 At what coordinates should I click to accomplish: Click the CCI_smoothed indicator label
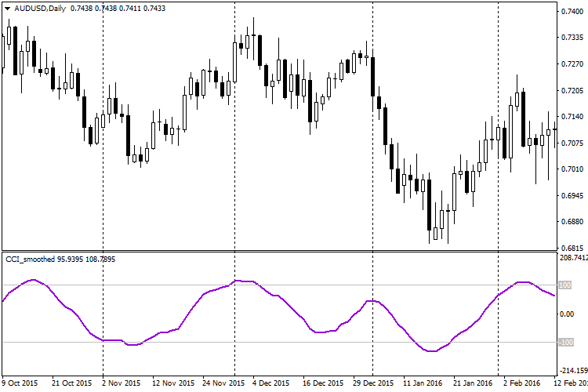[30, 259]
